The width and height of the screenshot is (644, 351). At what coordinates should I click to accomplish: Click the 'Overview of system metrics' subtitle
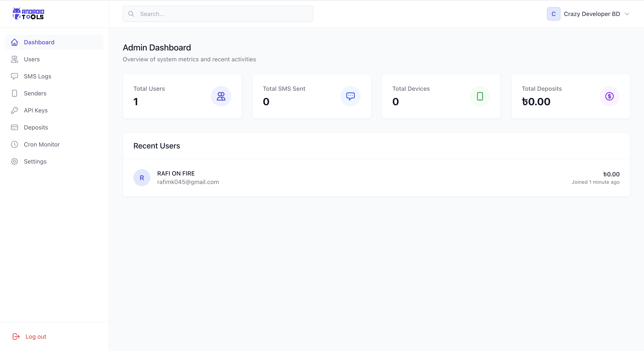coord(189,59)
